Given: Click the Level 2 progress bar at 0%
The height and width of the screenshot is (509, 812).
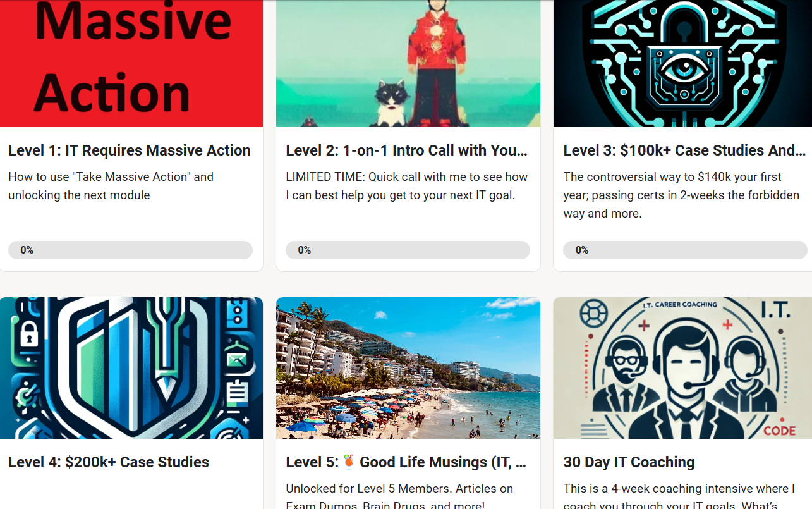Looking at the screenshot, I should (x=408, y=250).
